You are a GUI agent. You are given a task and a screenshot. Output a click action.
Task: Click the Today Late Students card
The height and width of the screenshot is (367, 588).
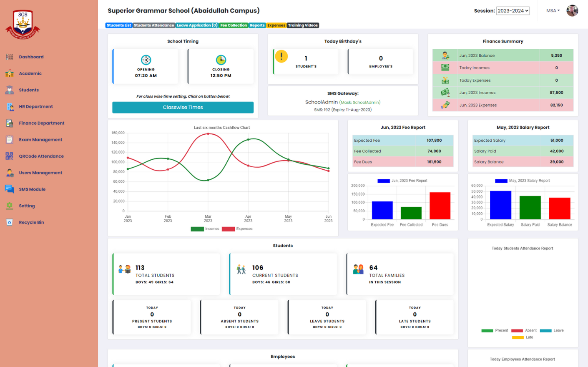tap(415, 317)
